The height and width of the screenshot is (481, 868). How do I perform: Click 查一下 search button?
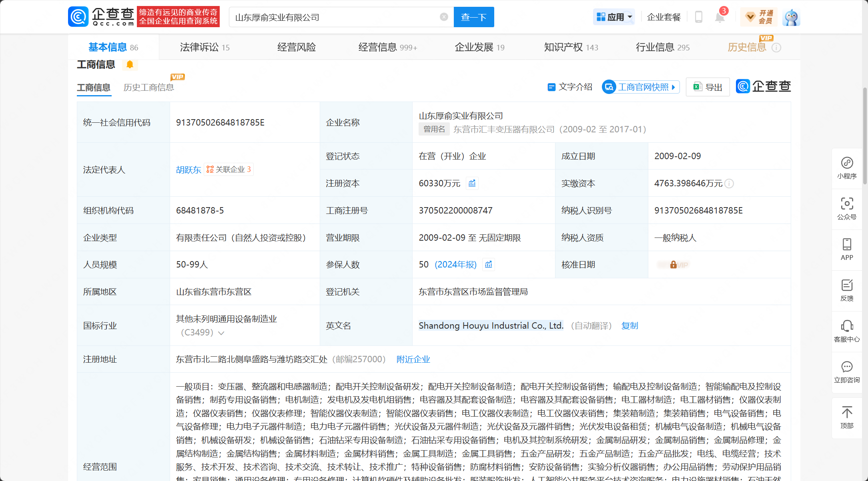tap(473, 17)
